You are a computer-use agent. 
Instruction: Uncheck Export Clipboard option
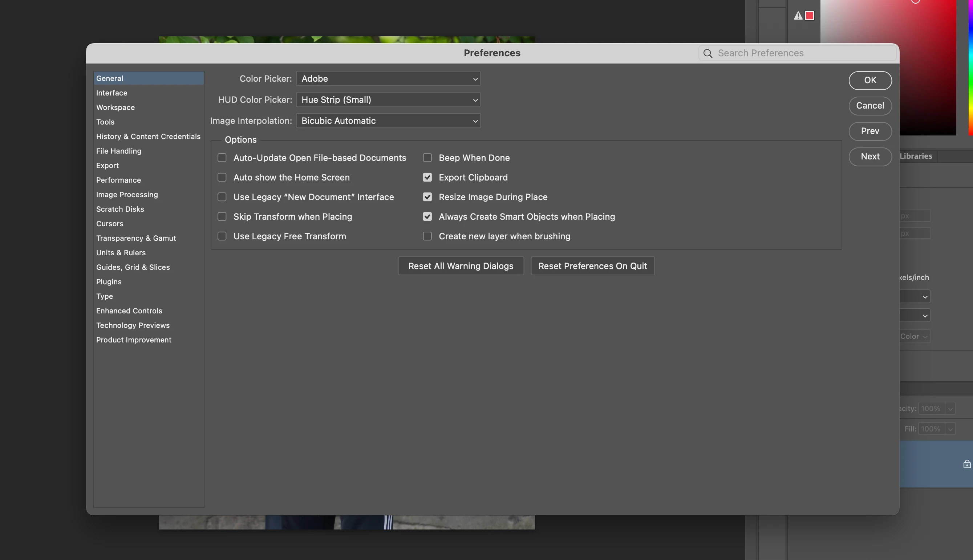(427, 177)
